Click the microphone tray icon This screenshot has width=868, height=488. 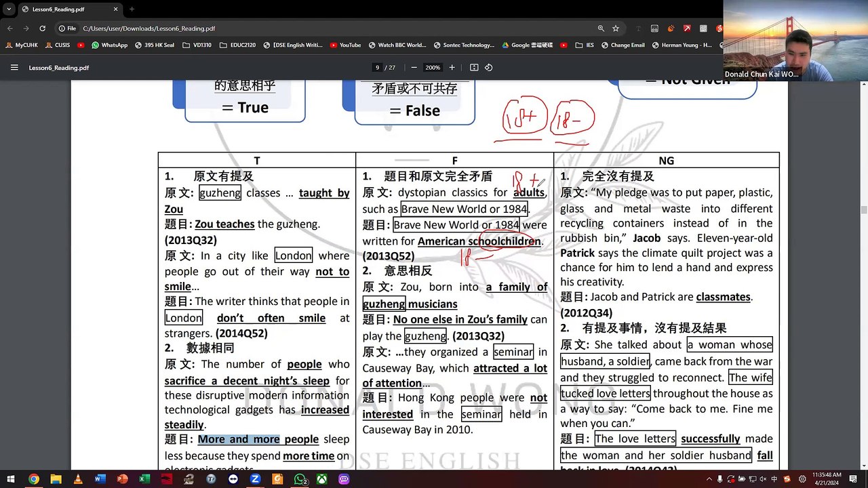[x=719, y=479]
